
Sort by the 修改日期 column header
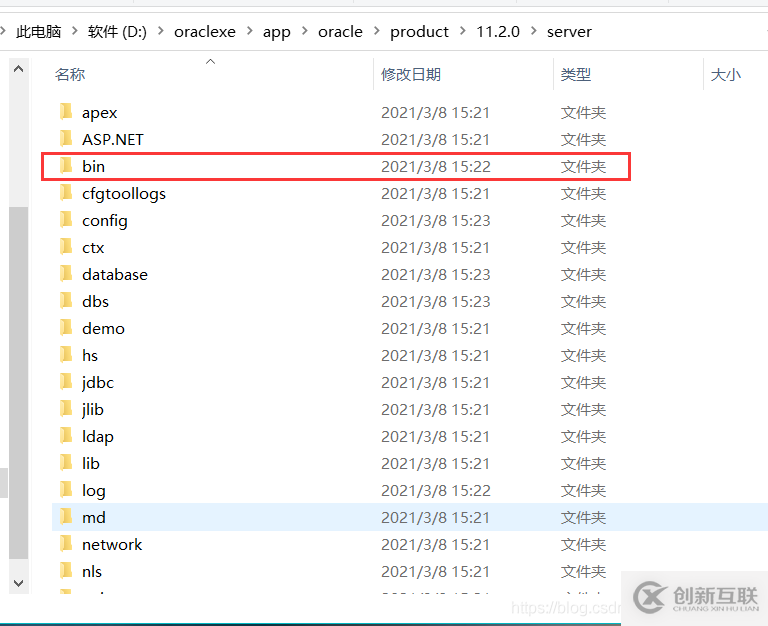point(411,74)
